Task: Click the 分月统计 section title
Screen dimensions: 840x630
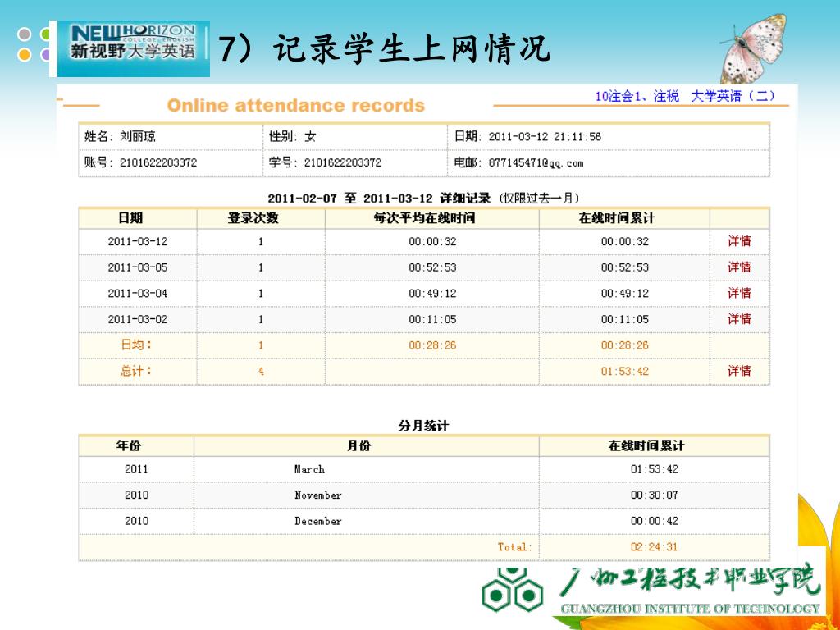Action: pos(423,426)
